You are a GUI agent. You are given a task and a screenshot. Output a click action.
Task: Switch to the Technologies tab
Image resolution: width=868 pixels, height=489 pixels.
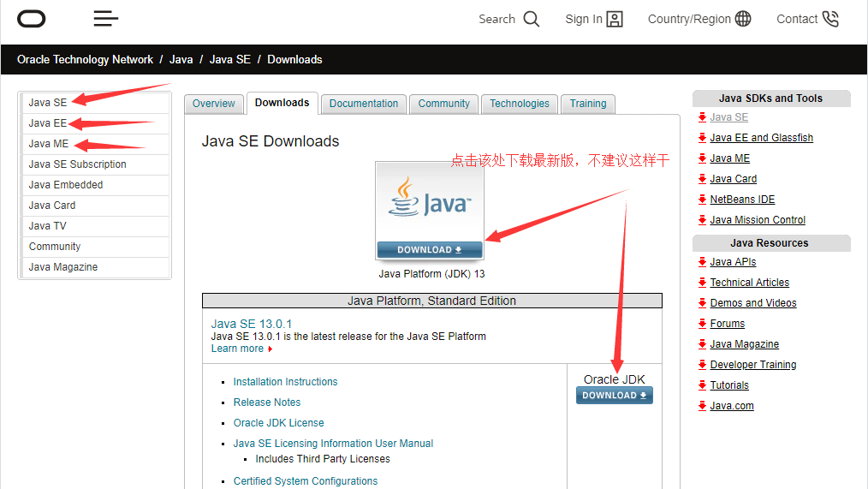[520, 104]
